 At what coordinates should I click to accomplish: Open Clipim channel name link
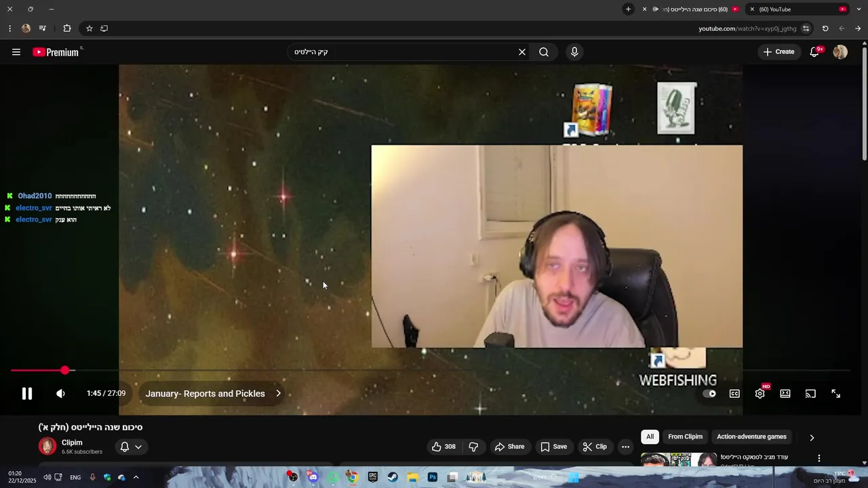click(72, 443)
